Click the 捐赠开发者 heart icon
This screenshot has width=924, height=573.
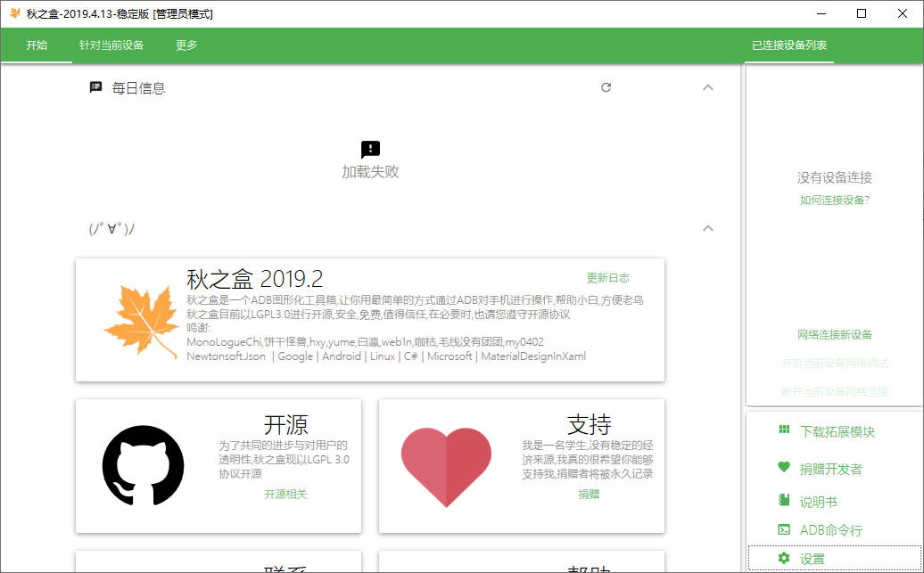784,468
